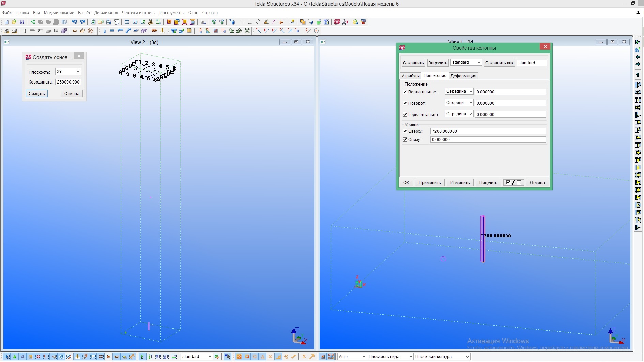Screen dimensions: 644x362
Task: Open the Плоскость XY dropdown
Action: 68,72
